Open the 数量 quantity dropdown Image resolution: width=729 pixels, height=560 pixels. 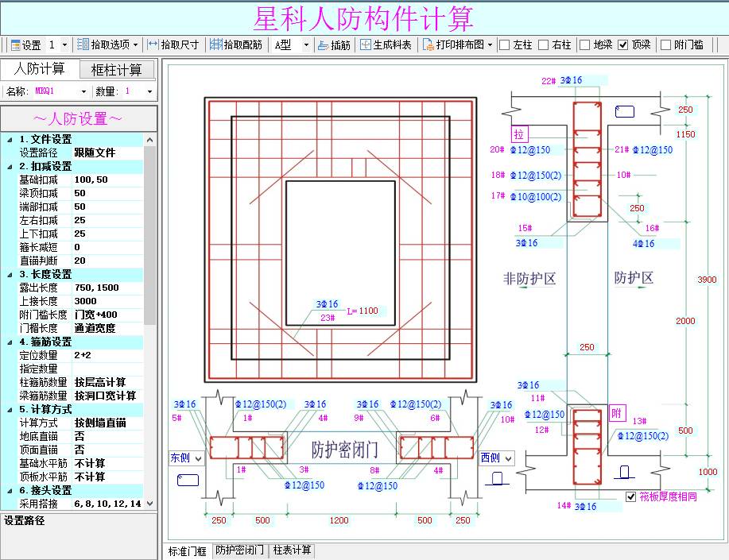point(149,91)
